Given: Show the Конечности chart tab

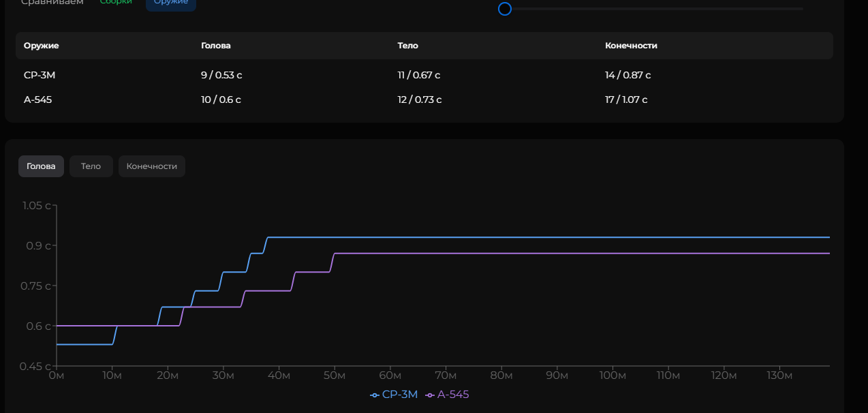Looking at the screenshot, I should [x=151, y=166].
